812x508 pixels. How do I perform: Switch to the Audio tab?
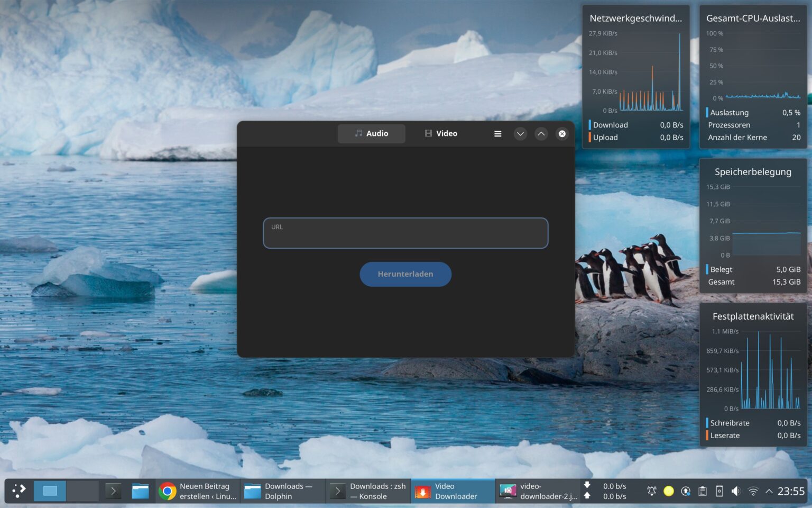[371, 133]
